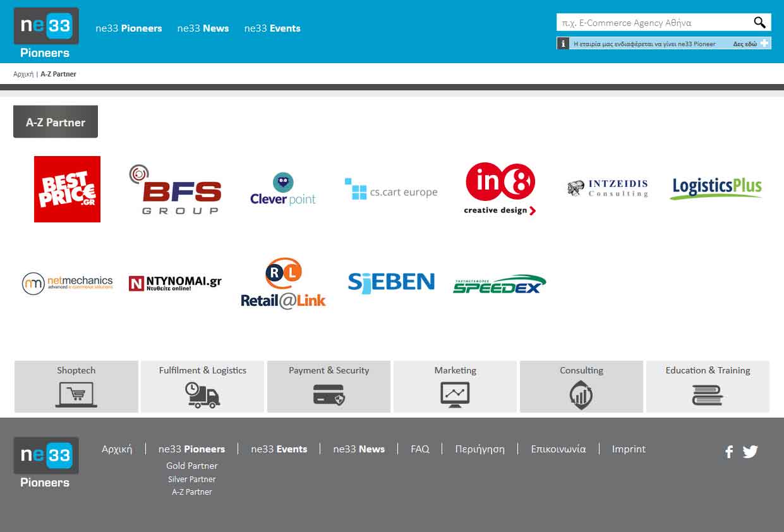The image size is (784, 532).
Task: Open the Twitter icon in footer
Action: pos(751,452)
